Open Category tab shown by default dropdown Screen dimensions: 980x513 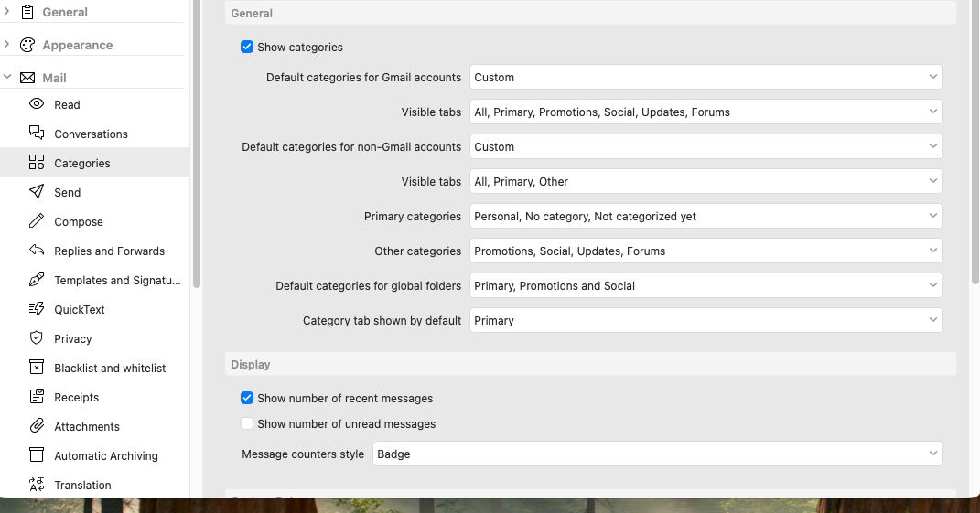[705, 321]
